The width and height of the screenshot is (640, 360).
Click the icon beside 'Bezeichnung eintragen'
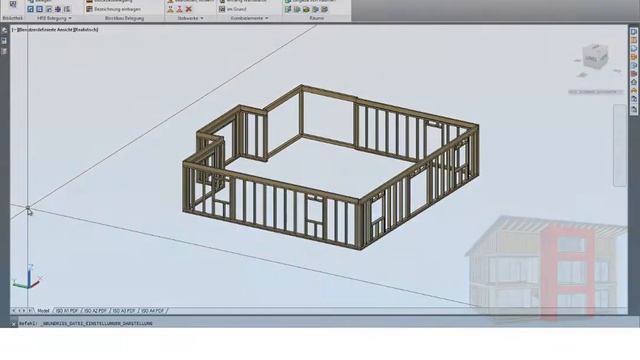tap(89, 9)
